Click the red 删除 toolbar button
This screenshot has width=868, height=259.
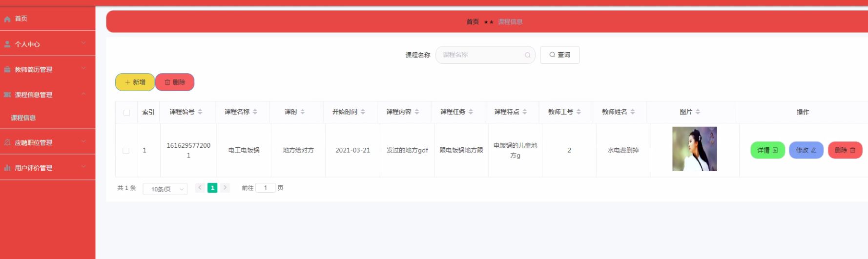click(x=175, y=82)
